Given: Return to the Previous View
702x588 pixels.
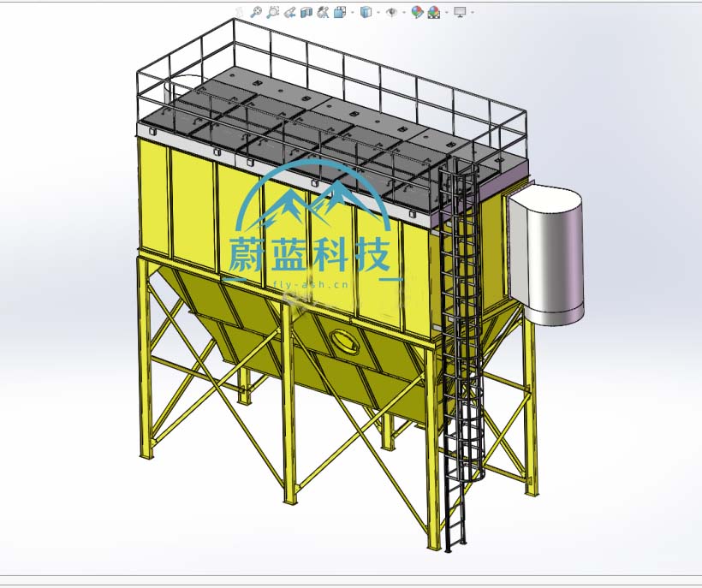Looking at the screenshot, I should click(x=290, y=12).
